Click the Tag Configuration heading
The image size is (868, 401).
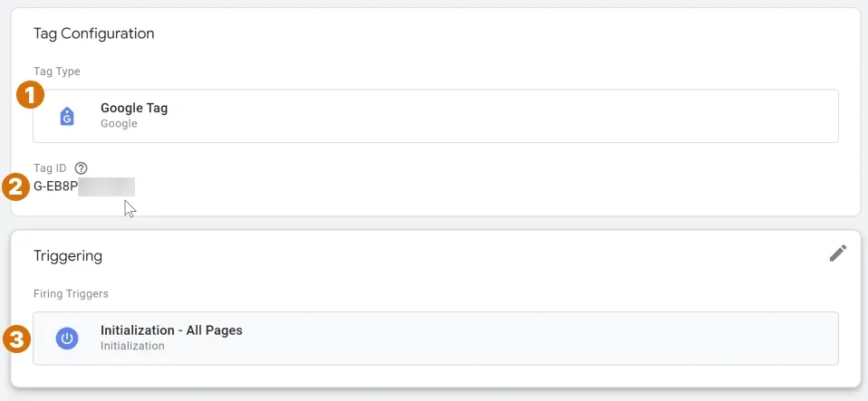93,33
